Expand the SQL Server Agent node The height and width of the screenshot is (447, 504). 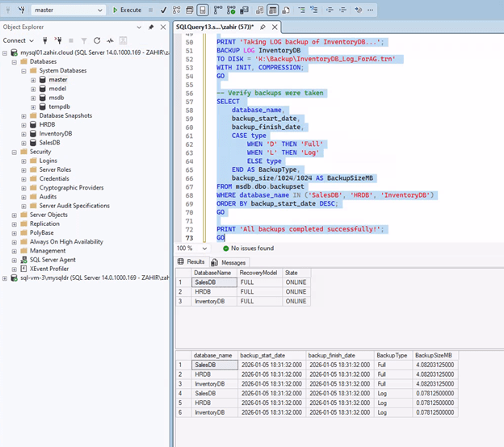[x=15, y=259]
